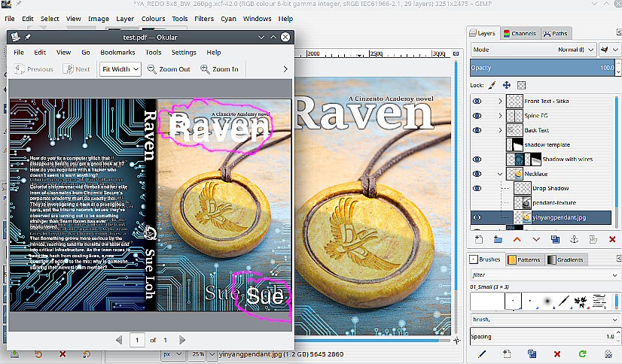Lock layer position and size icon
This screenshot has height=364, width=622.
(x=507, y=85)
